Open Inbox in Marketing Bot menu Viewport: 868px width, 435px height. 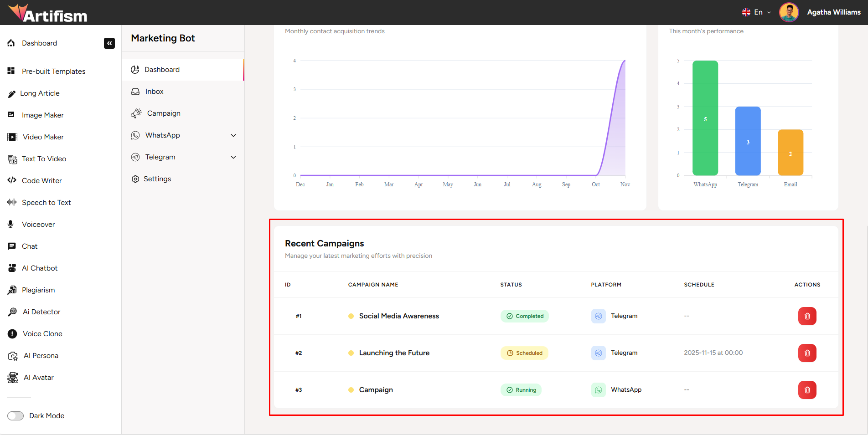pos(154,92)
